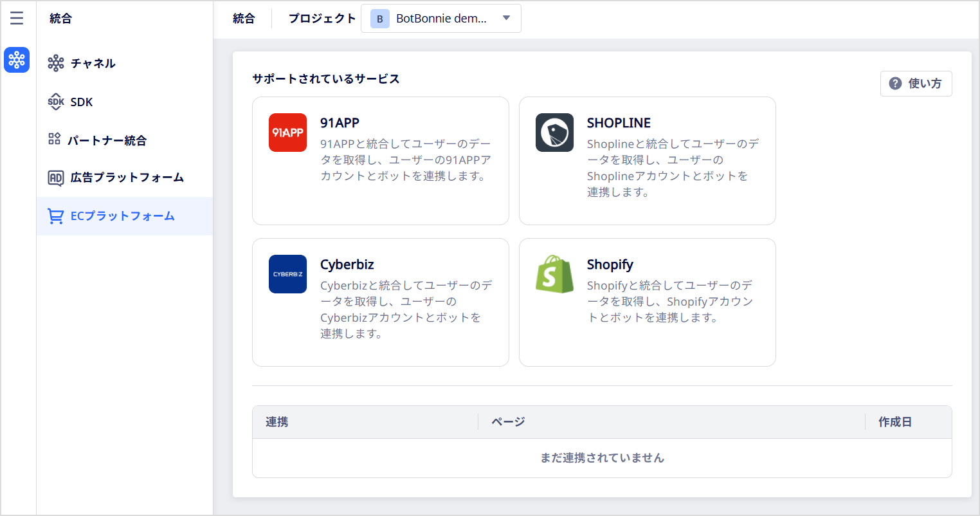Open the チャネル menu item
The image size is (980, 516).
125,63
